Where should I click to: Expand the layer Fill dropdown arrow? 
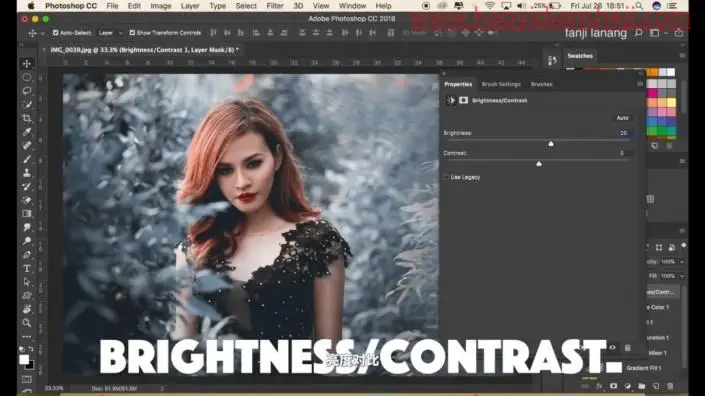pyautogui.click(x=682, y=276)
